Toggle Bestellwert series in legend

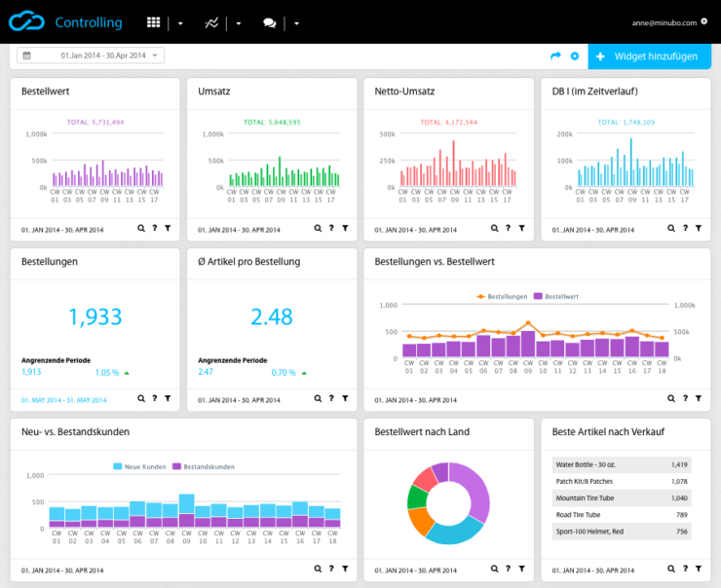click(556, 297)
